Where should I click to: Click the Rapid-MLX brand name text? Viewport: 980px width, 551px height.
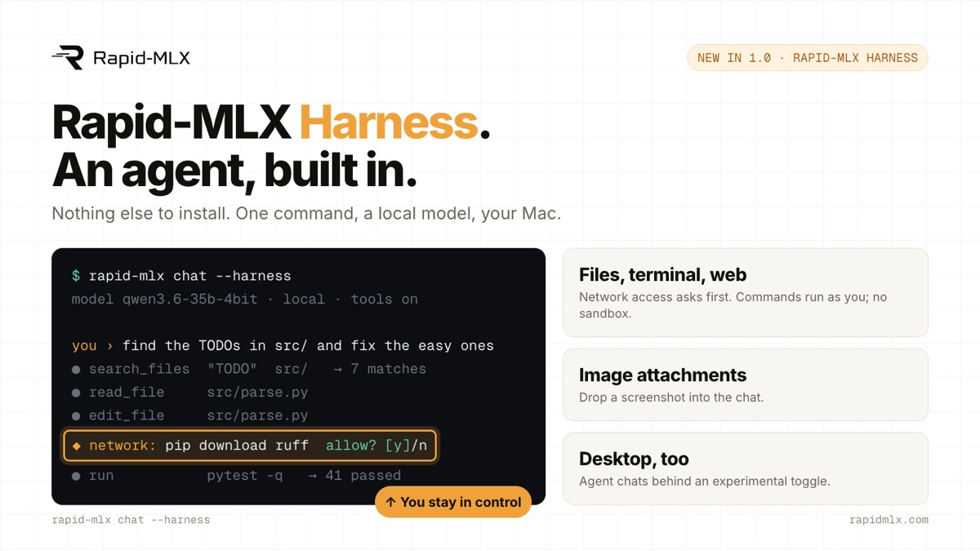141,58
